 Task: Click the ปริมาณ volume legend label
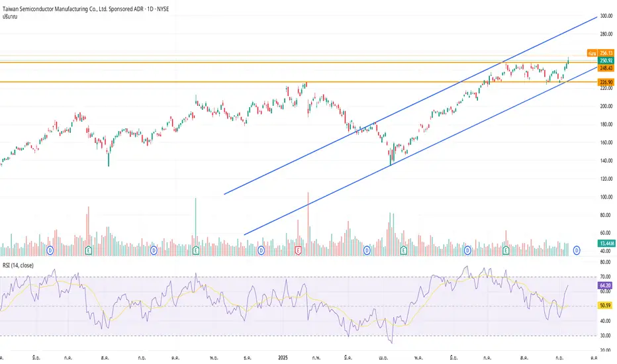tap(10, 17)
